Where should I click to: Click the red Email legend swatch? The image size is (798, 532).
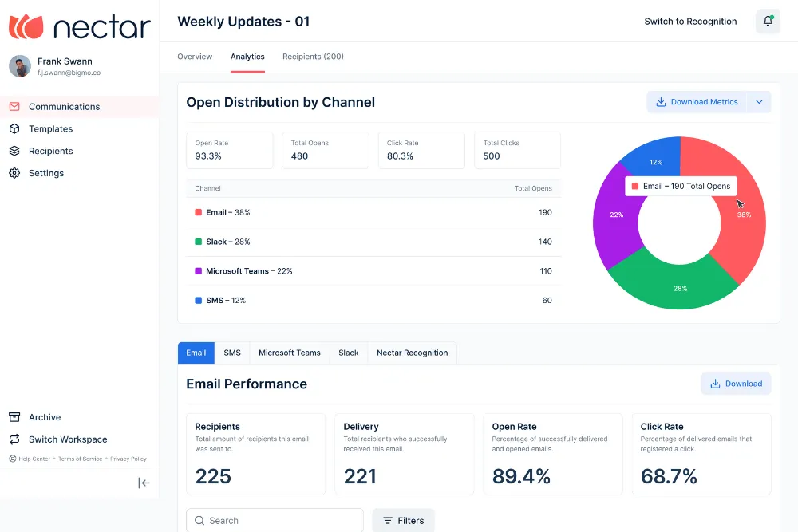[x=199, y=212]
